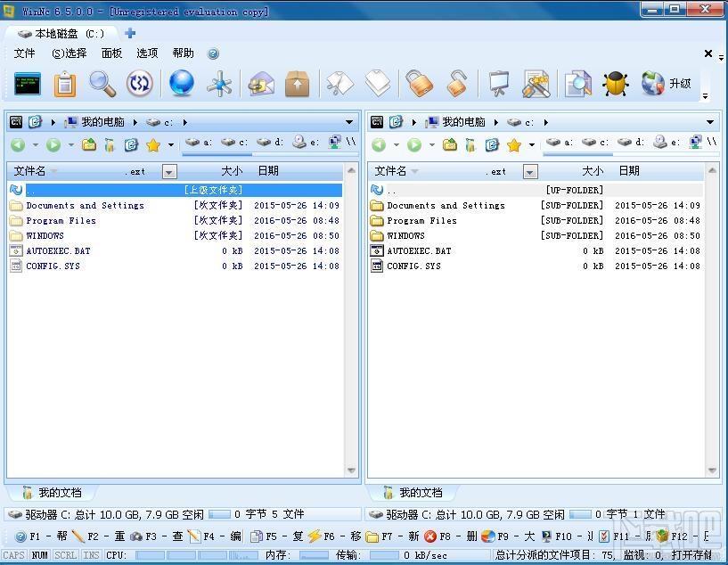Image resolution: width=728 pixels, height=565 pixels.
Task: Open left panel .ext column filter dropdown
Action: coord(169,172)
